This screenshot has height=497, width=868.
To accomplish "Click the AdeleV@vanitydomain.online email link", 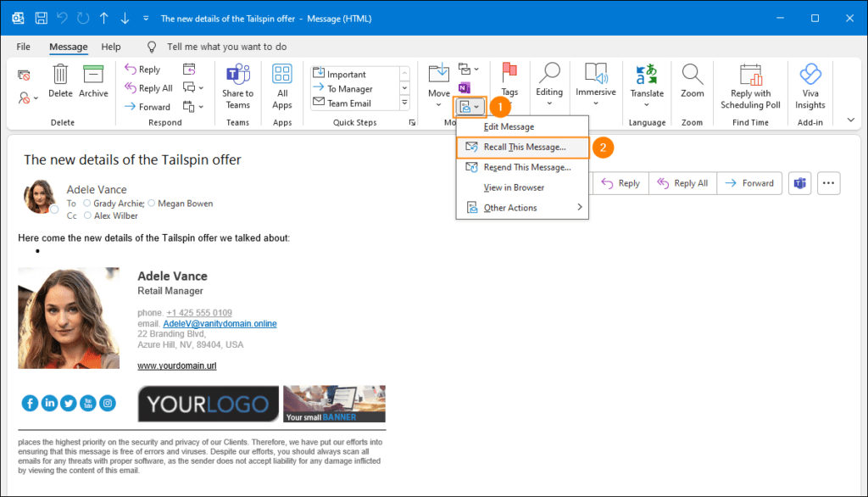I will [220, 323].
